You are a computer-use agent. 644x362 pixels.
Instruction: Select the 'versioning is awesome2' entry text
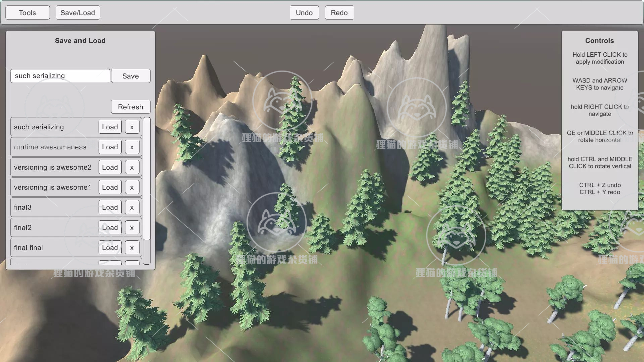click(53, 167)
